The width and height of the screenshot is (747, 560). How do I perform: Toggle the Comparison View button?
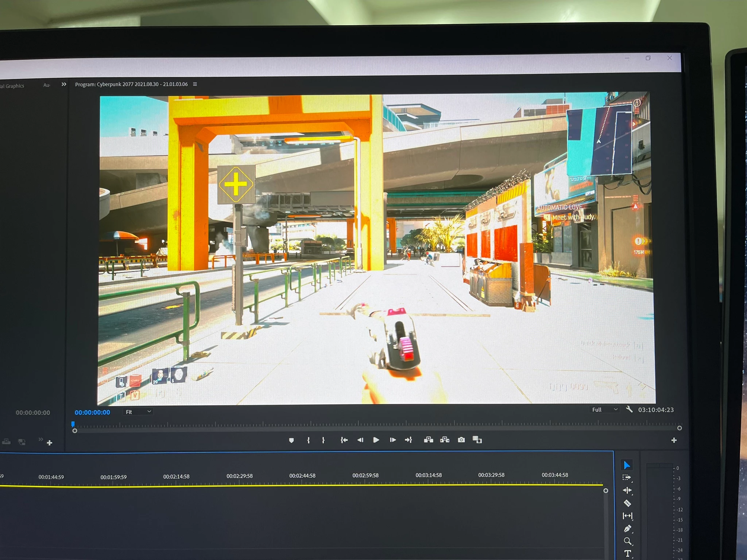(x=477, y=440)
